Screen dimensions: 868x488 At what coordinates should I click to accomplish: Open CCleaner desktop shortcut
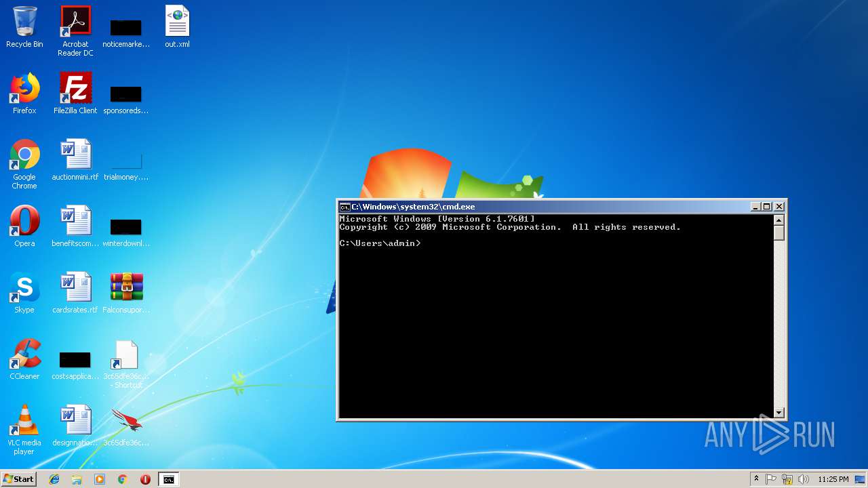coord(24,360)
